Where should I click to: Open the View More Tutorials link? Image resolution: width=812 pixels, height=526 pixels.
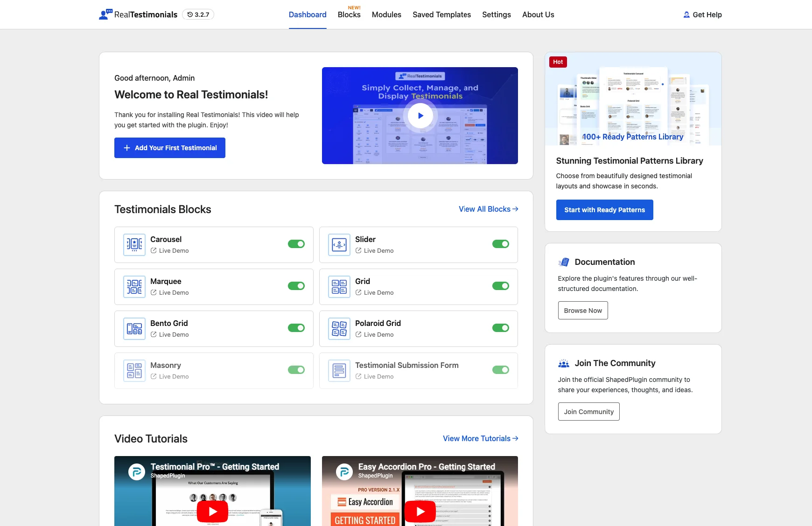[480, 438]
